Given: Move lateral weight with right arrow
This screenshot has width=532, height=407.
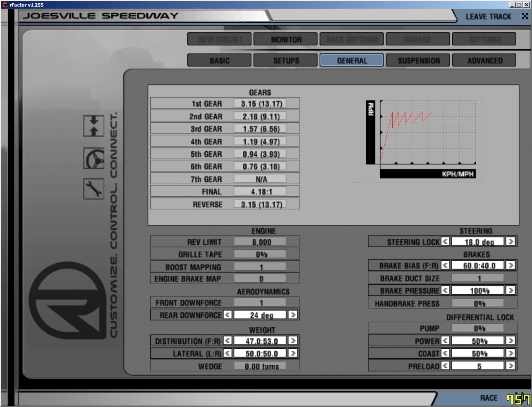Looking at the screenshot, I should [292, 353].
